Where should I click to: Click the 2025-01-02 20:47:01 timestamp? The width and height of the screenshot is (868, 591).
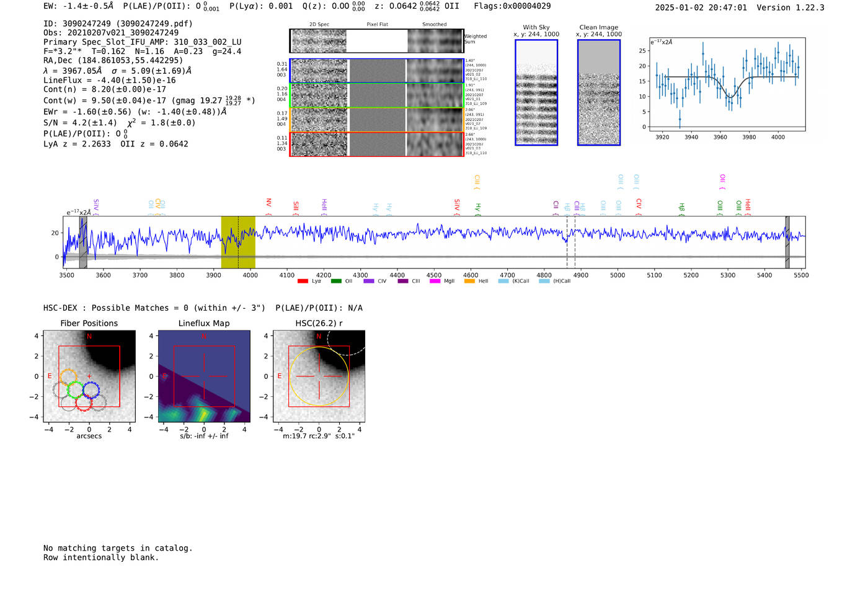(701, 7)
